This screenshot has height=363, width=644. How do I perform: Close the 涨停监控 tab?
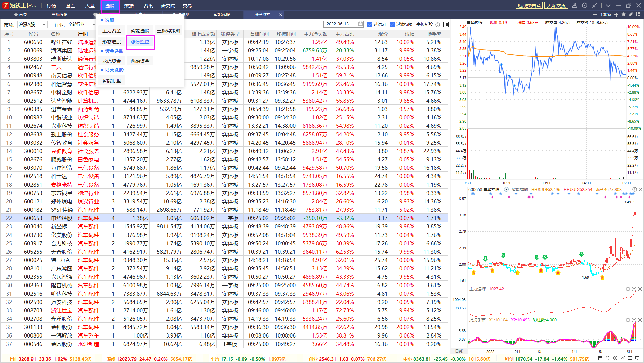(281, 15)
